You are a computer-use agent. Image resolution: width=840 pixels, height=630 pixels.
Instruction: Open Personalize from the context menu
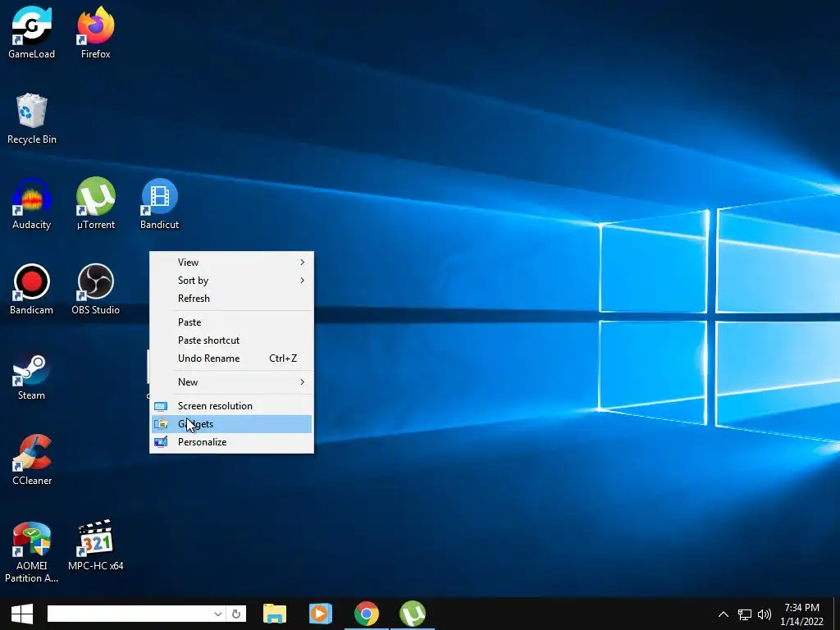point(231,442)
